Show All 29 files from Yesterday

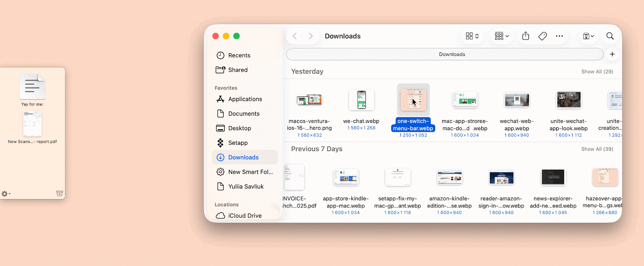click(x=597, y=71)
